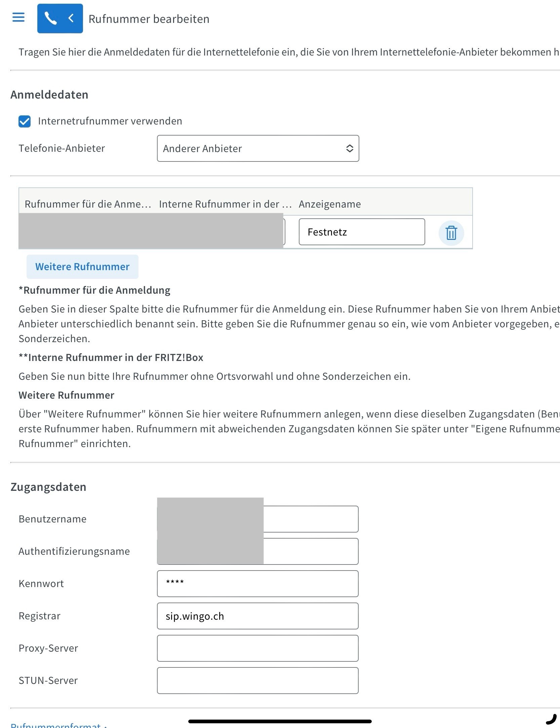Viewport: 560px width, 728px height.
Task: Open the hamburger navigation menu
Action: [18, 17]
